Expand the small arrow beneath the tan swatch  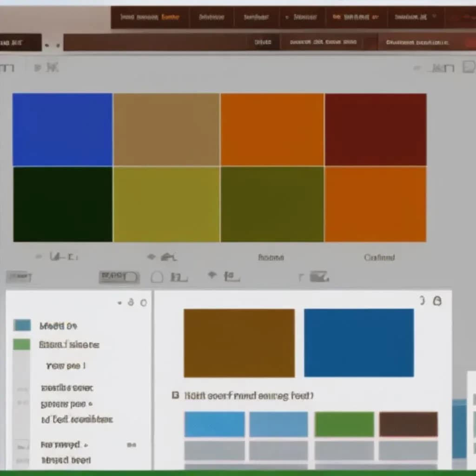[151, 257]
